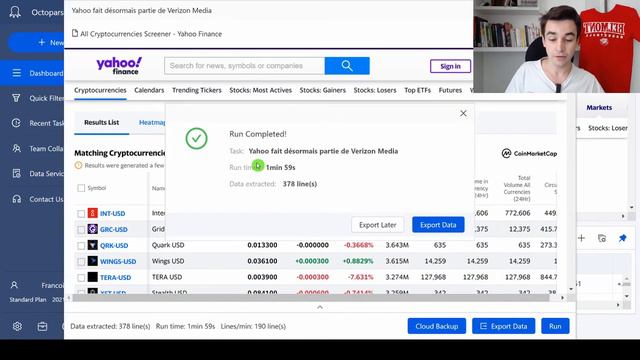Click the TERA-USD coin icon

(x=93, y=277)
